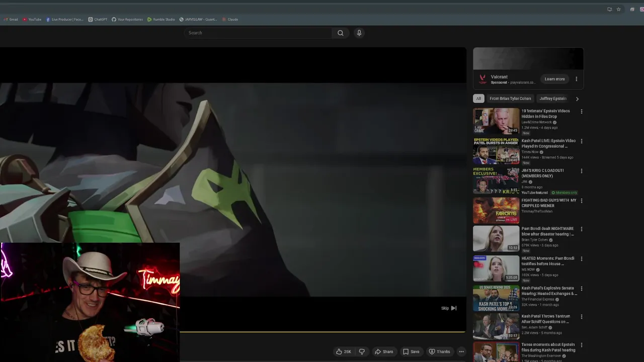Open options for Tense moments about Epstein

point(582,345)
